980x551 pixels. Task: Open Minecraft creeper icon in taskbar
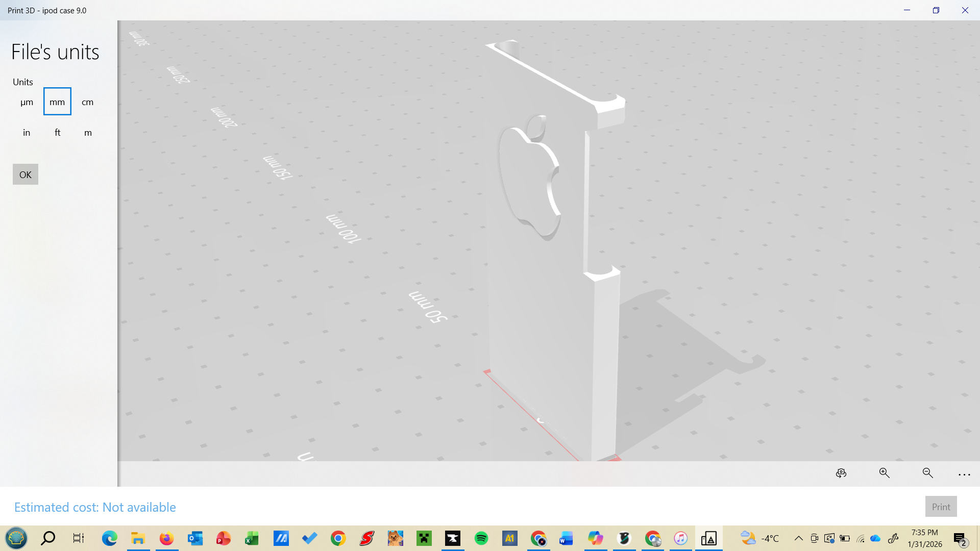click(x=424, y=538)
